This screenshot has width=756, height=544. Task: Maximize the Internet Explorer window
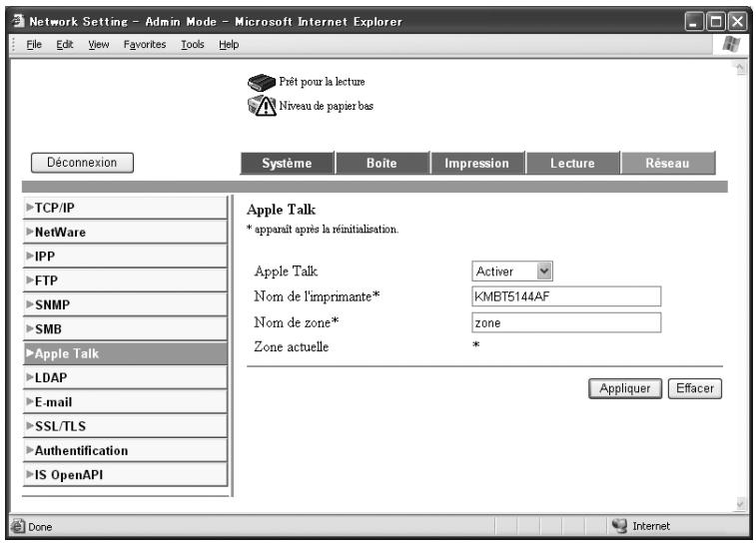pos(716,22)
